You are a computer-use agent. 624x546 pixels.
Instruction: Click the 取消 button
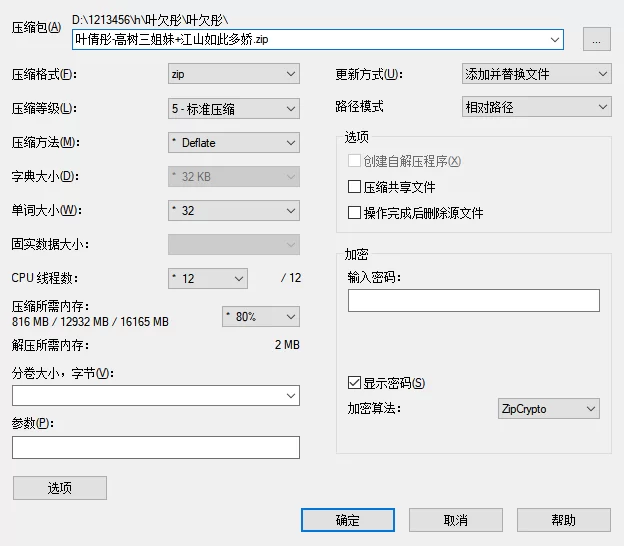tap(456, 520)
